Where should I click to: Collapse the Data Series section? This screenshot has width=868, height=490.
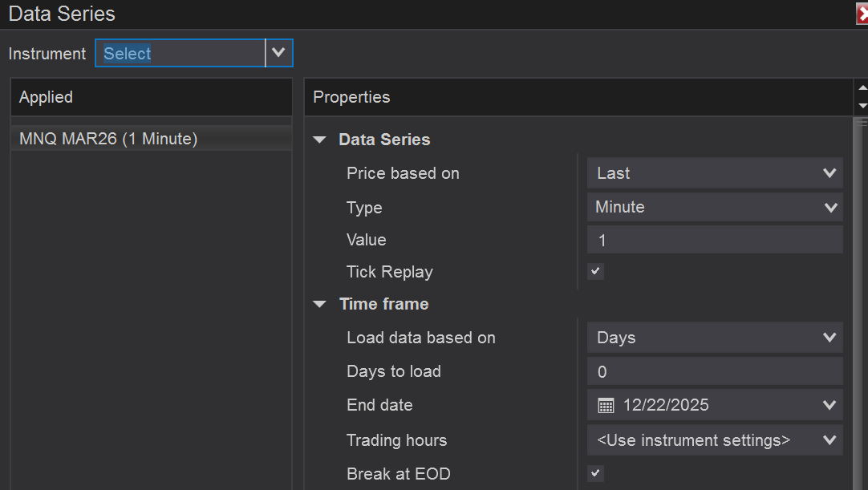point(320,140)
